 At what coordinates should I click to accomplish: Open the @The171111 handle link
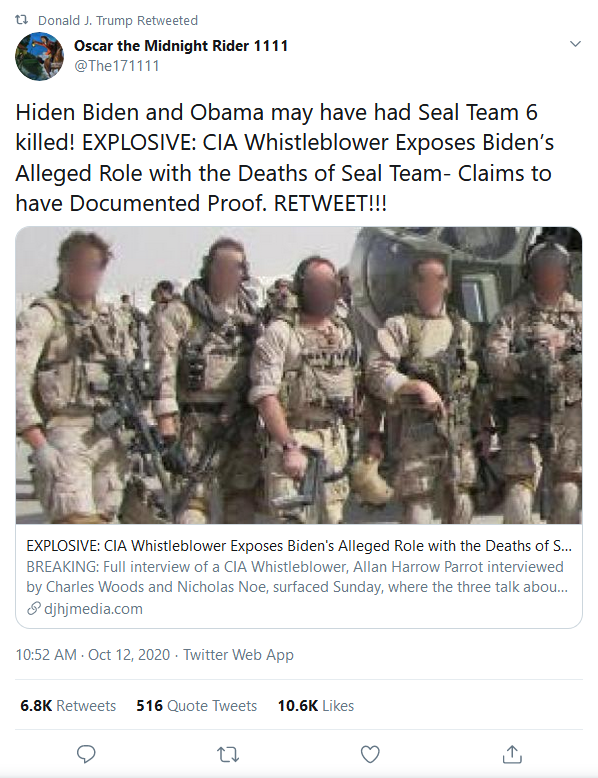117,66
